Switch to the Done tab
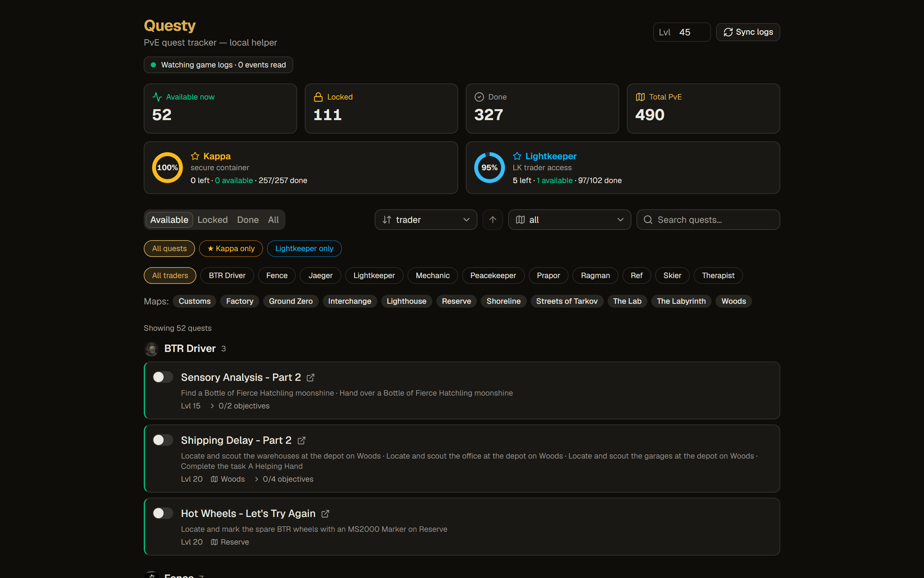The width and height of the screenshot is (924, 578). [x=248, y=220]
